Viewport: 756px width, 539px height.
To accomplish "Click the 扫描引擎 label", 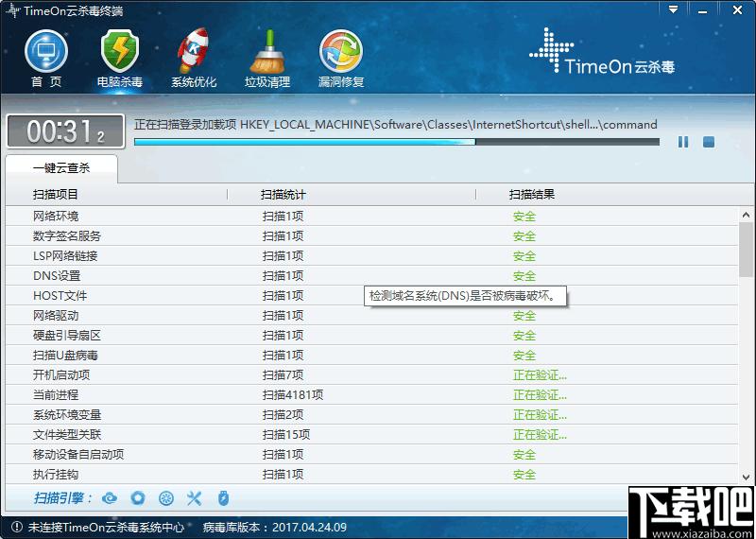I will [63, 498].
